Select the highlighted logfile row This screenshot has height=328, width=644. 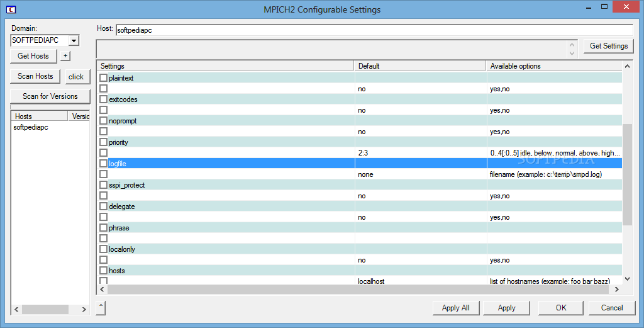click(x=359, y=163)
